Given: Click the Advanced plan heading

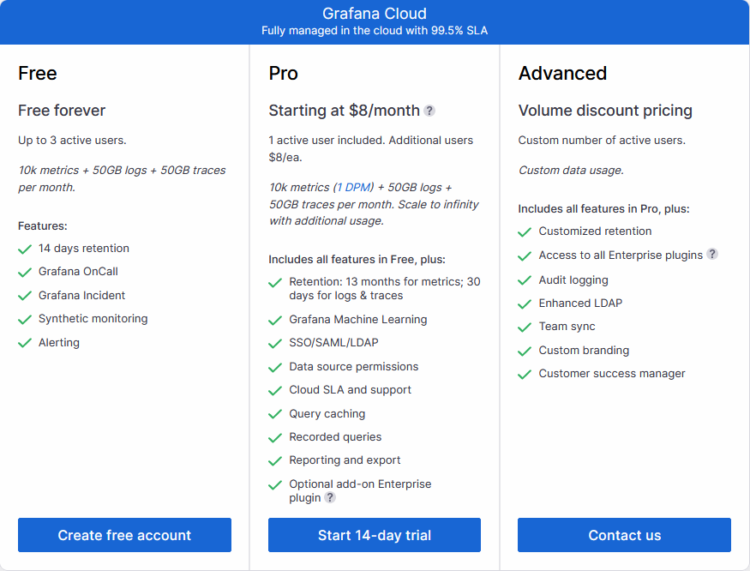Looking at the screenshot, I should [x=562, y=74].
